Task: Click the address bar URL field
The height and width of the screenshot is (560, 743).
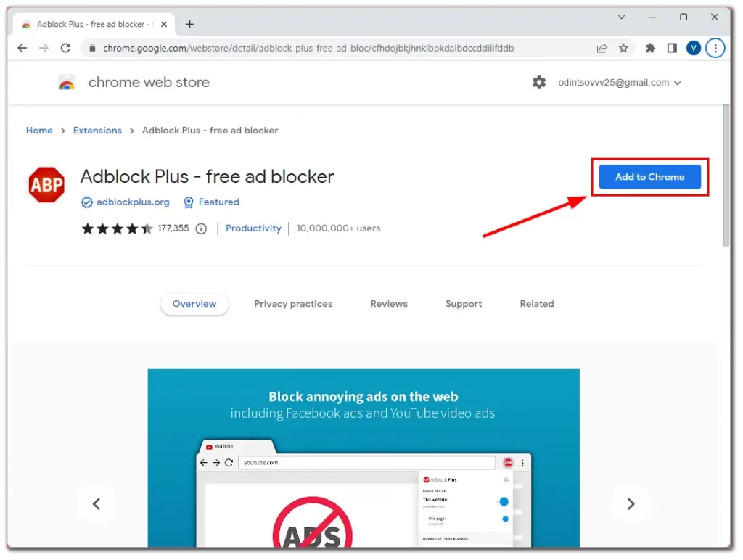Action: click(308, 48)
